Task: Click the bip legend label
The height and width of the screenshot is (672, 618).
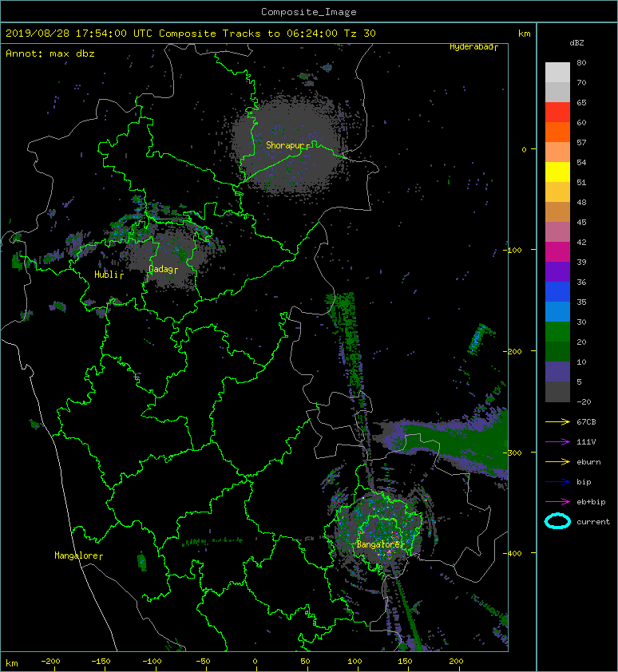Action: tap(584, 482)
